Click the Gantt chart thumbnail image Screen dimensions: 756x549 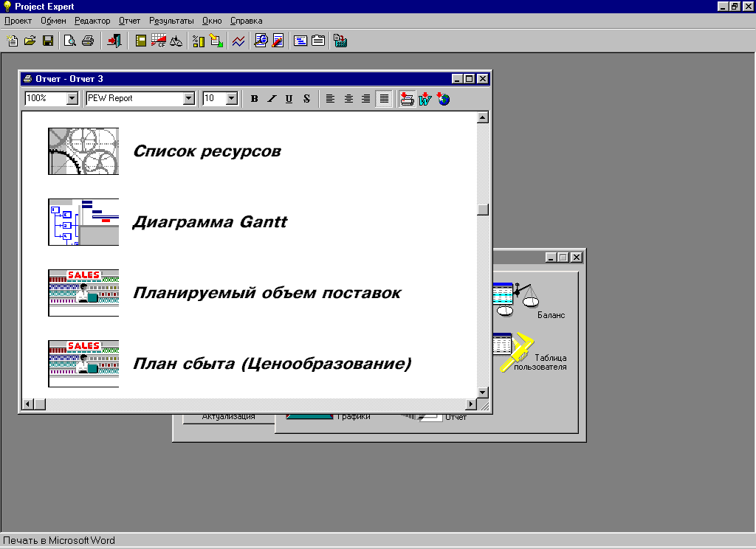click(x=83, y=221)
